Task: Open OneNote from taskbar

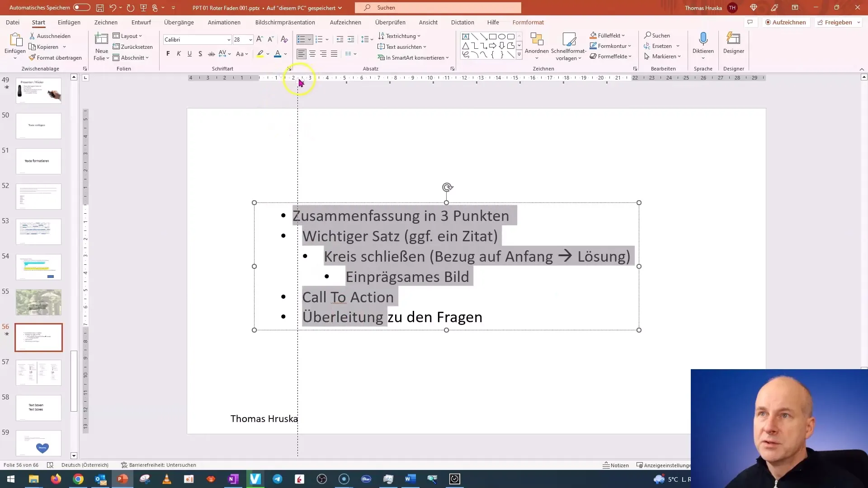Action: pyautogui.click(x=233, y=479)
